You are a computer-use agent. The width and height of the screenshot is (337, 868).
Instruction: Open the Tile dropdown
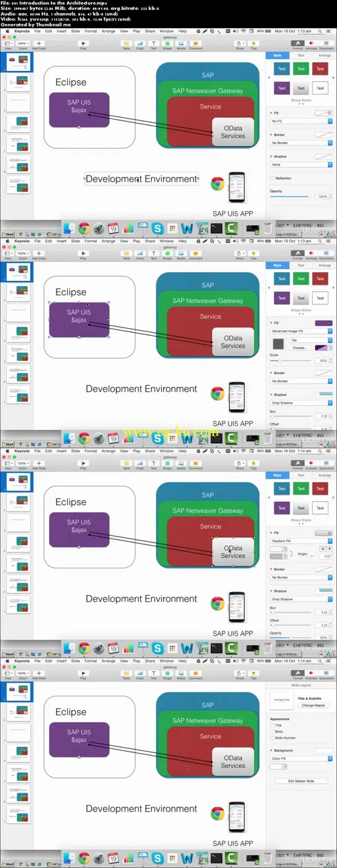coord(311,340)
